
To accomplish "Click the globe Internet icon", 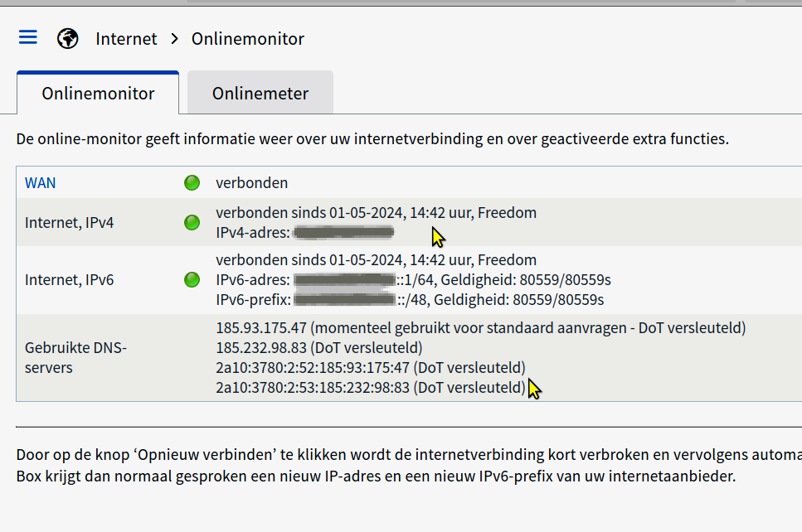I will pyautogui.click(x=67, y=38).
